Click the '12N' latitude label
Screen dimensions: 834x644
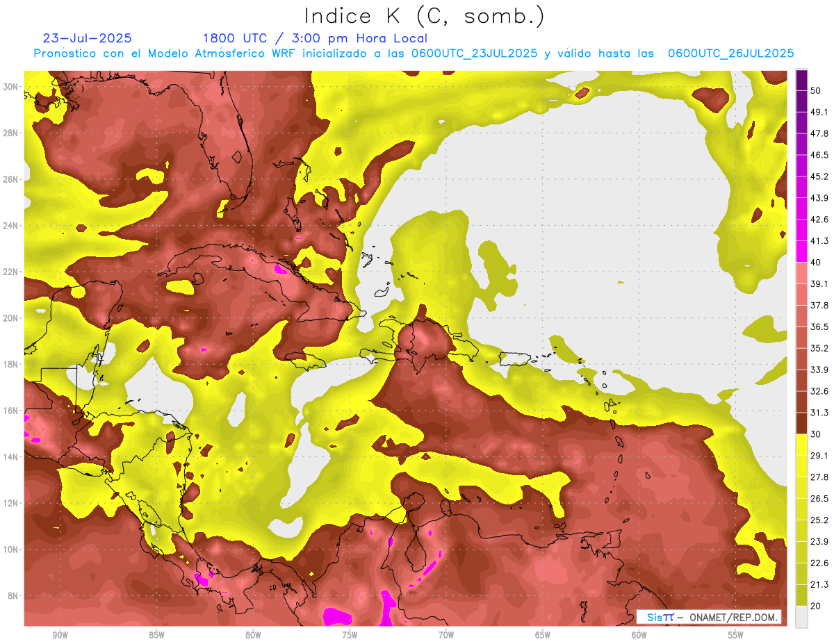pyautogui.click(x=11, y=503)
